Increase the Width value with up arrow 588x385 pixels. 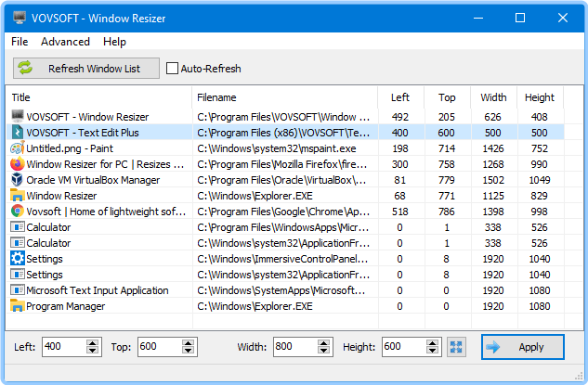pos(323,342)
